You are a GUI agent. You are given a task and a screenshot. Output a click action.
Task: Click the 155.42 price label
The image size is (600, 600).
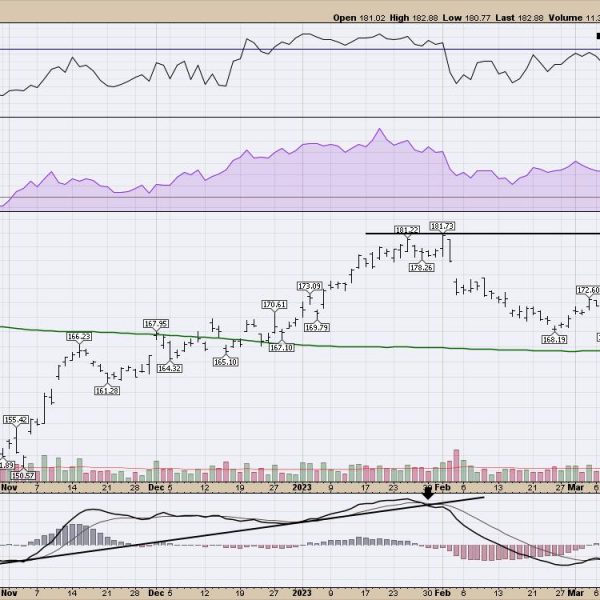click(x=16, y=420)
